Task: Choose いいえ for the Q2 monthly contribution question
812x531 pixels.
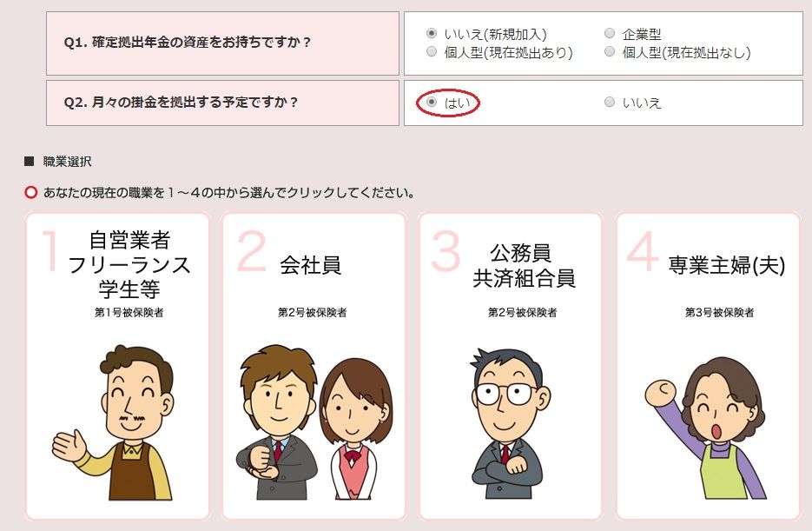Action: (x=610, y=102)
